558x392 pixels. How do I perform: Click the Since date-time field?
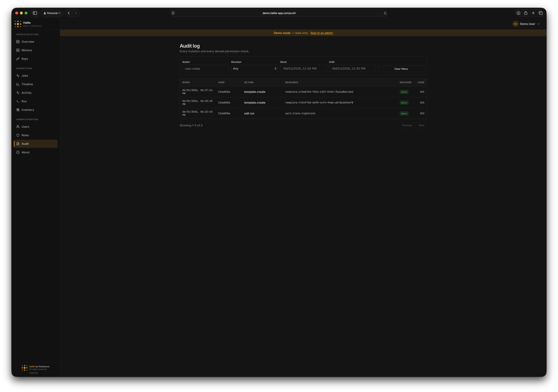303,69
